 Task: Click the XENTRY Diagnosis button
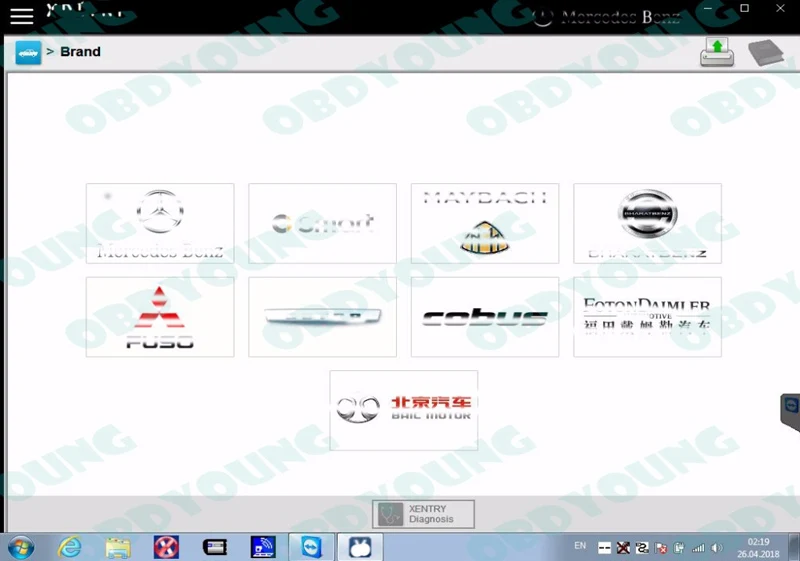(423, 514)
